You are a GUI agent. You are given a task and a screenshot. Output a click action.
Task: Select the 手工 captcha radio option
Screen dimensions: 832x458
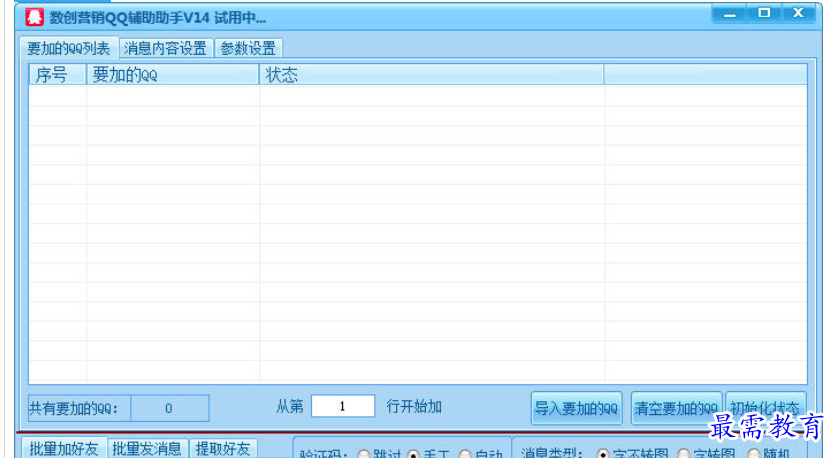413,455
